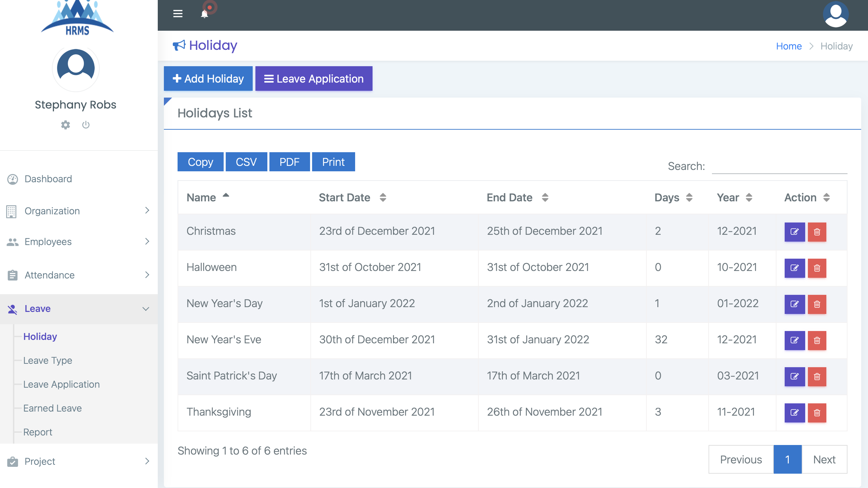The image size is (868, 488).
Task: Click the Stephany Robs name
Action: (75, 105)
